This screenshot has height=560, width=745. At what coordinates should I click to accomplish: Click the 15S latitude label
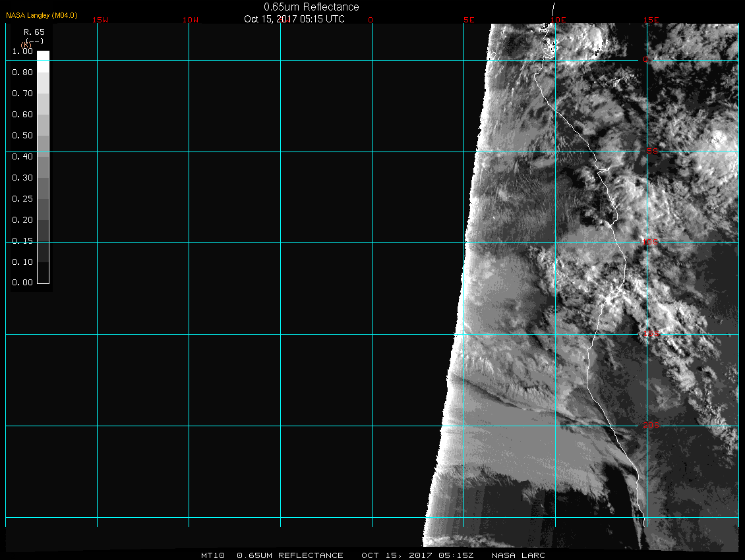coord(651,334)
